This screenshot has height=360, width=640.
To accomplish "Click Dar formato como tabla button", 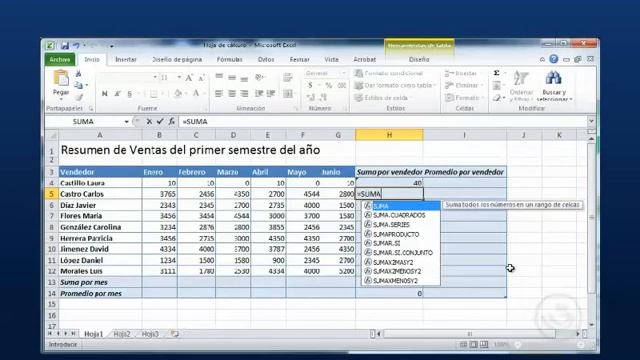I will [394, 85].
